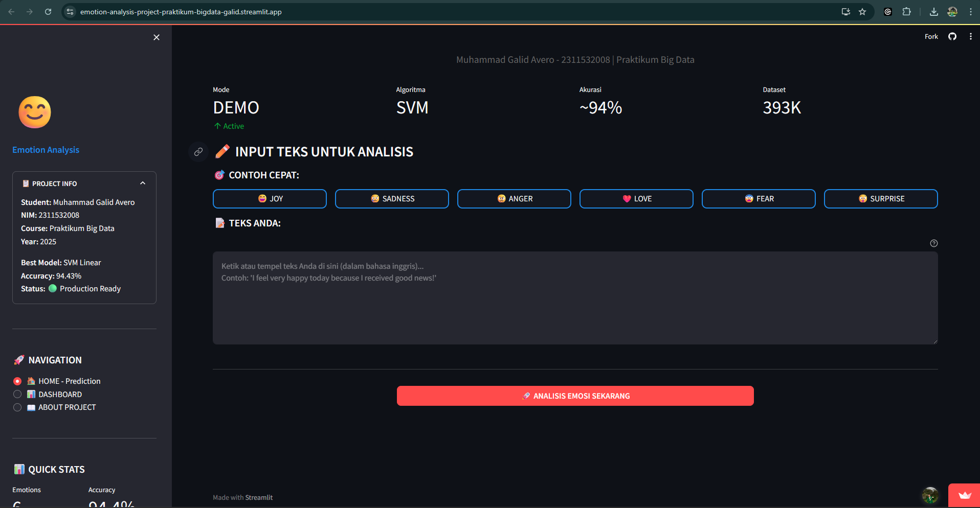The height and width of the screenshot is (508, 980).
Task: Click the Fork link
Action: 931,36
